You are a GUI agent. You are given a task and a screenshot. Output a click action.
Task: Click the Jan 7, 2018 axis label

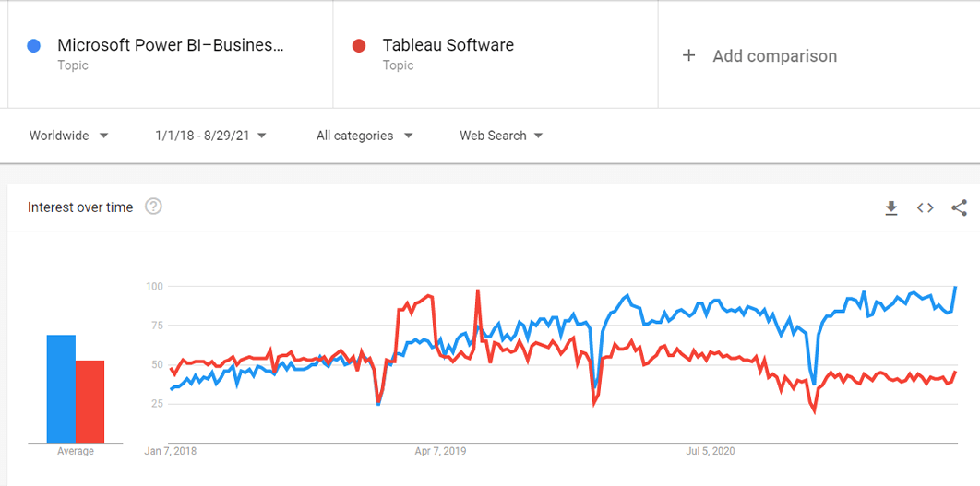171,451
